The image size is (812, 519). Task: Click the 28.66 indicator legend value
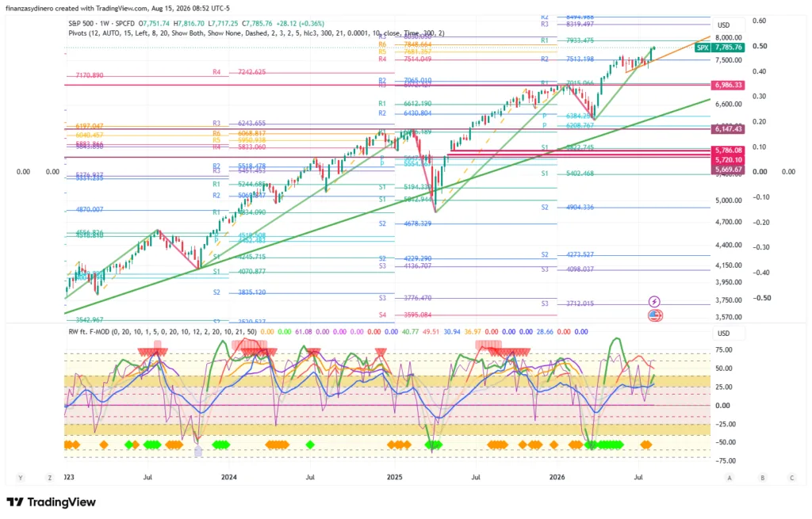pyautogui.click(x=545, y=332)
